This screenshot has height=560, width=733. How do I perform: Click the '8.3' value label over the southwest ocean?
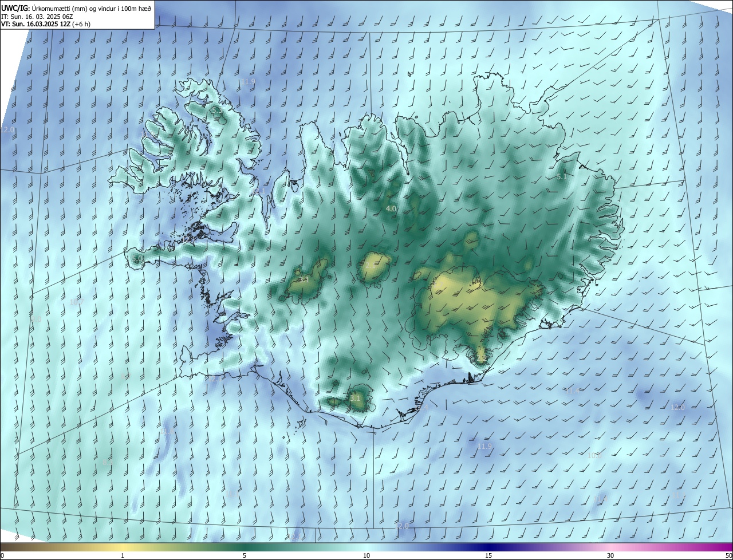[108, 462]
